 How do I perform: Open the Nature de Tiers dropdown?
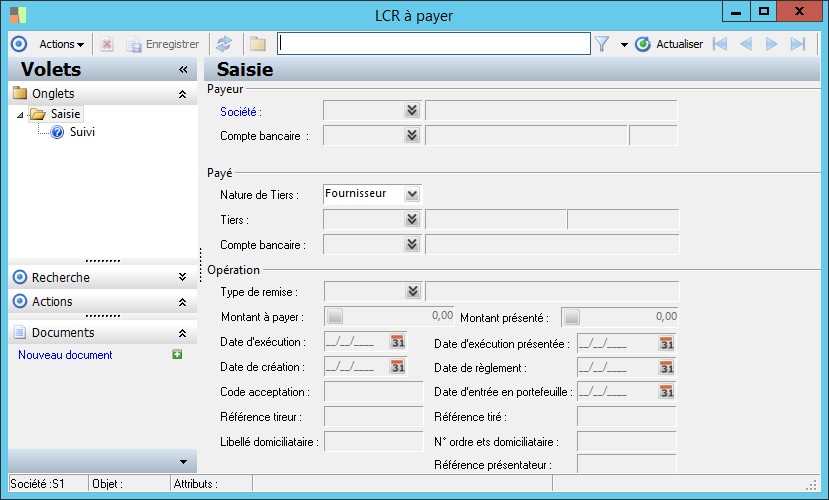[x=412, y=194]
